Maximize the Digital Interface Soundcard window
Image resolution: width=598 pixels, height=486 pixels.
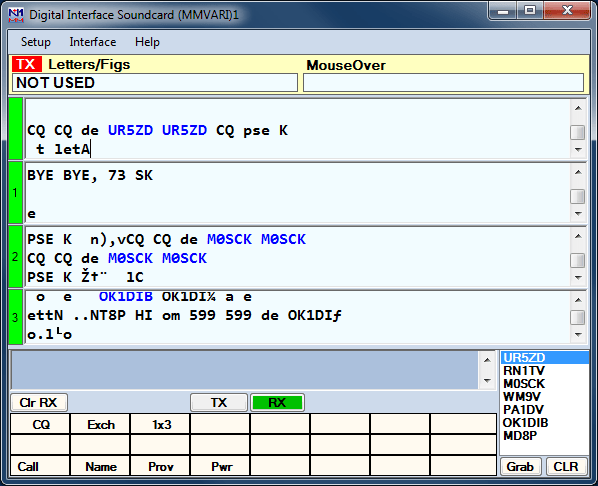click(530, 10)
